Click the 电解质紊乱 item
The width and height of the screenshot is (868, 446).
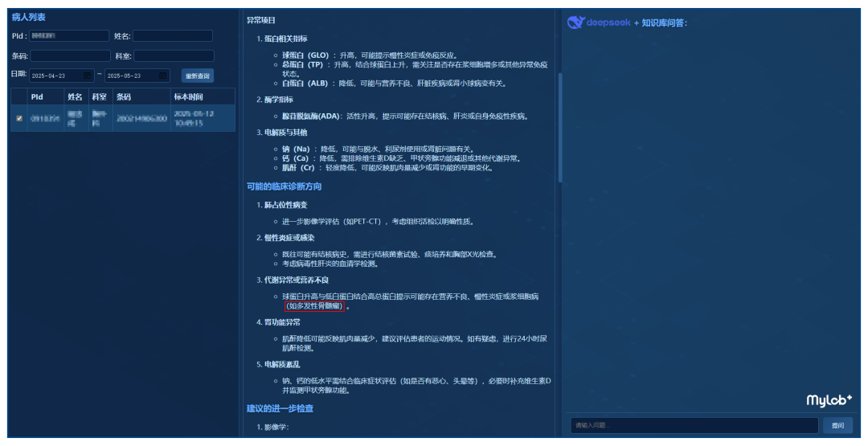[282, 365]
